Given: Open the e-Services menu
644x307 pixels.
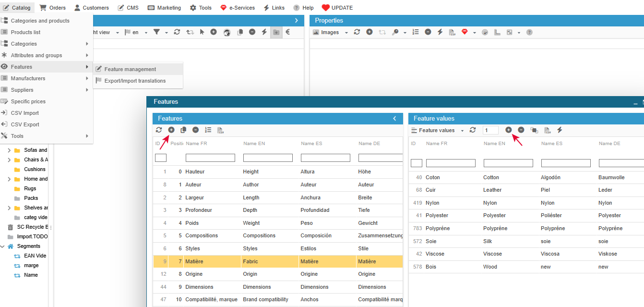Looking at the screenshot, I should 237,8.
